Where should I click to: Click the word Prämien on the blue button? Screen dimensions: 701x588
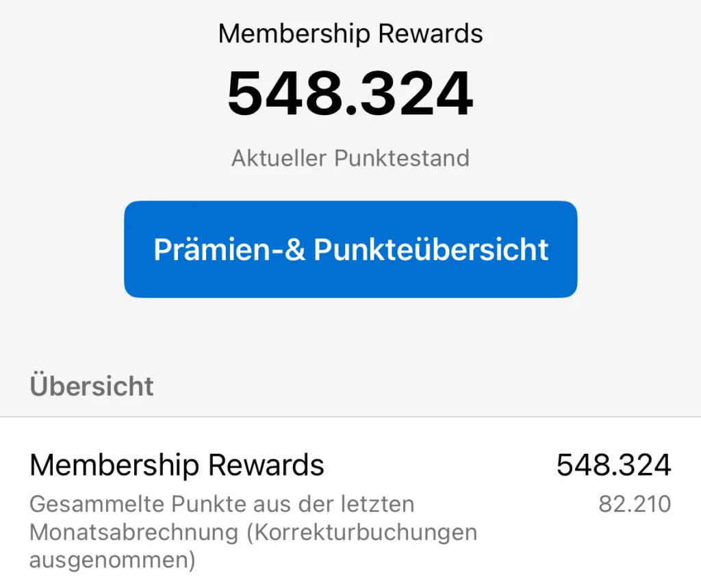[212, 249]
